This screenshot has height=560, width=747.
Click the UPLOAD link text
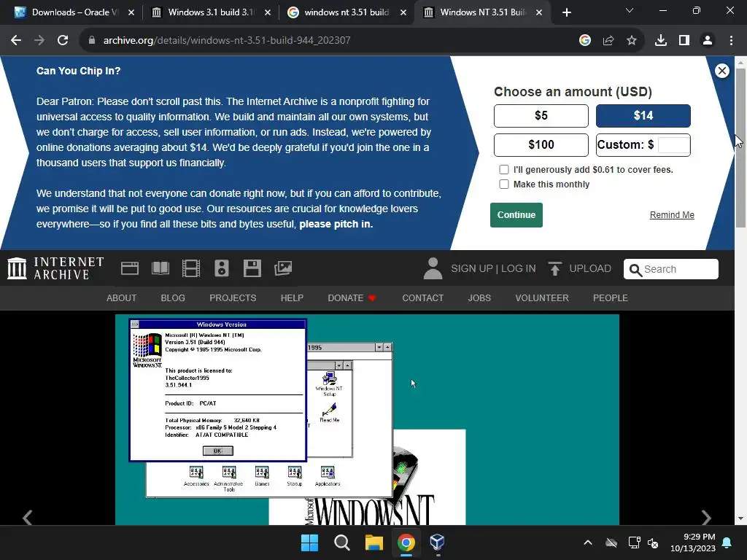590,268
